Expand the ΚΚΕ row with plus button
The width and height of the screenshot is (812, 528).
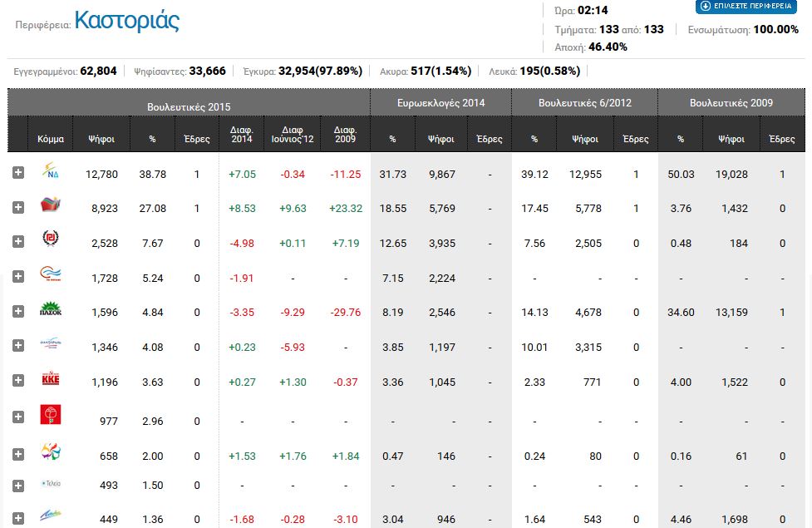(x=18, y=380)
